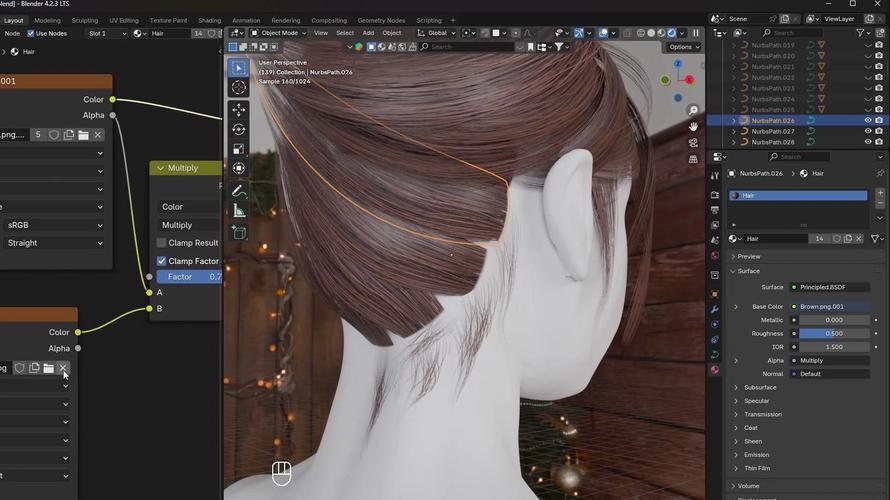This screenshot has width=890, height=500.
Task: Expand the NurbsPath.026 outliner row
Action: pos(734,120)
